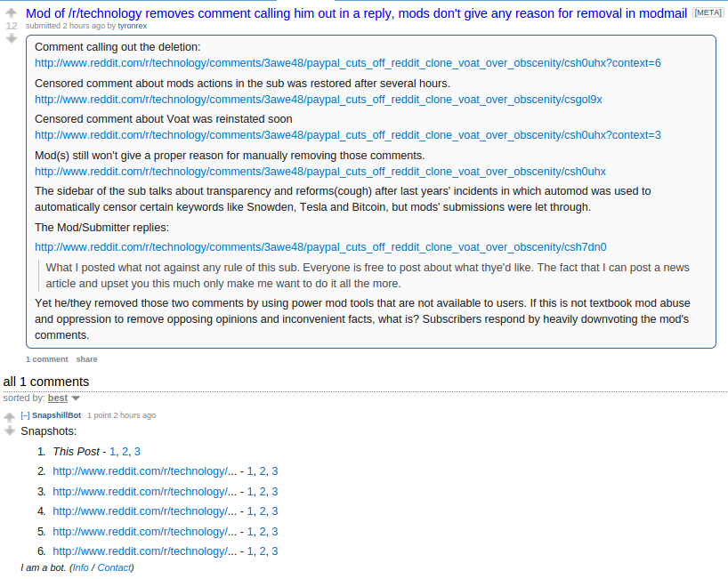
Task: Open SnapshillBot's user profile
Action: (x=56, y=414)
